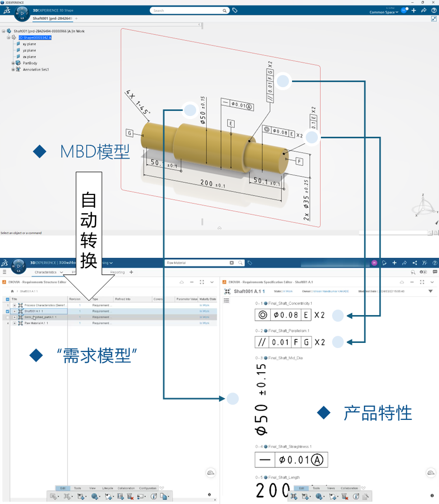The height and width of the screenshot is (504, 439).
Task: Click the user avatar in the 3D Shape top bar
Action: 404,10
